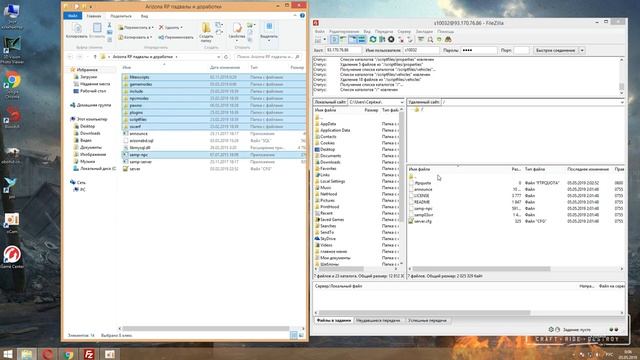Open Site Manager dropdown arrow
Viewport: 640px width, 360px height.
point(325,40)
